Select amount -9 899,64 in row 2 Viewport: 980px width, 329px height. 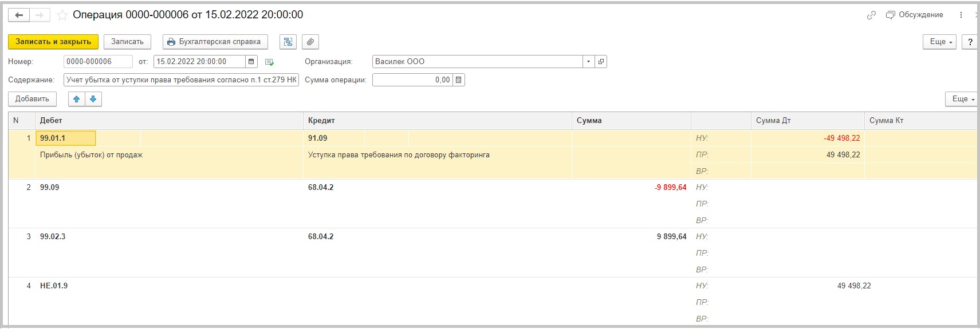(671, 187)
